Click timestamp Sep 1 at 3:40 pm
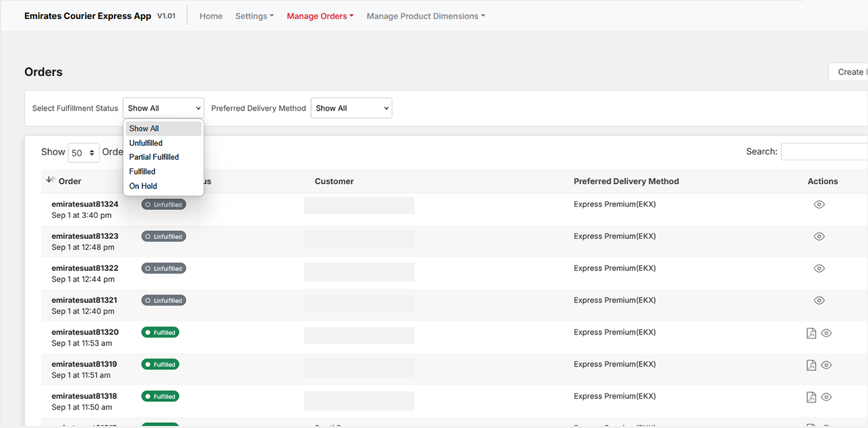The height and width of the screenshot is (428, 868). point(82,215)
